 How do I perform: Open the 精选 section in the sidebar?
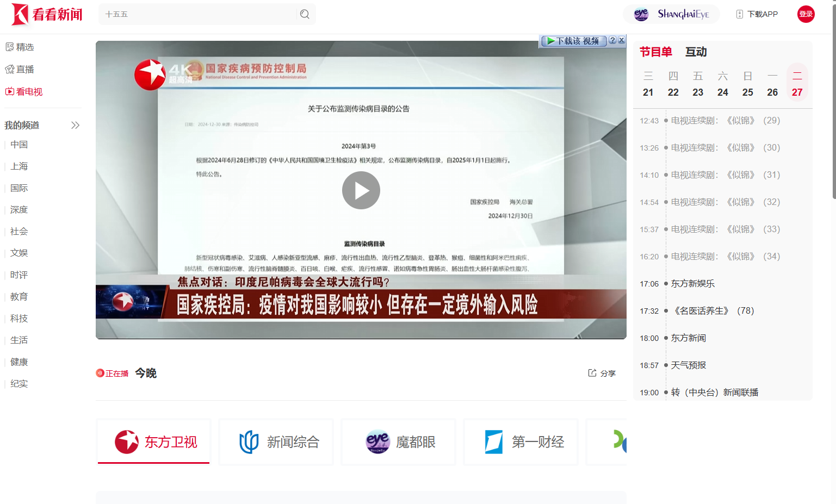[x=20, y=47]
